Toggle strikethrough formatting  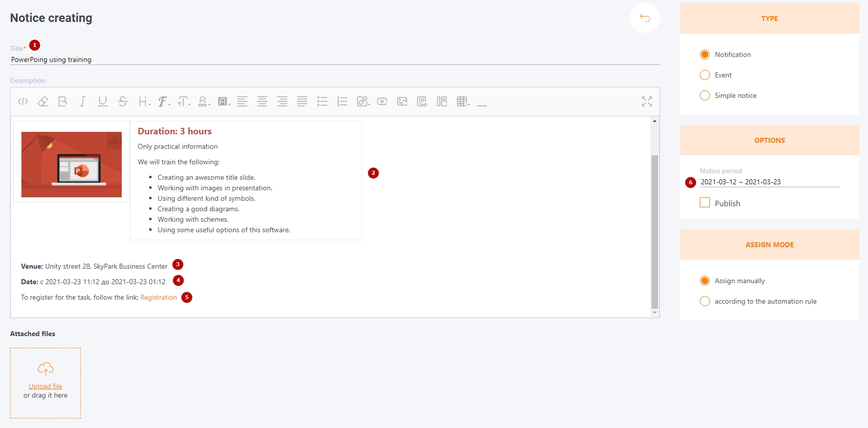[123, 102]
